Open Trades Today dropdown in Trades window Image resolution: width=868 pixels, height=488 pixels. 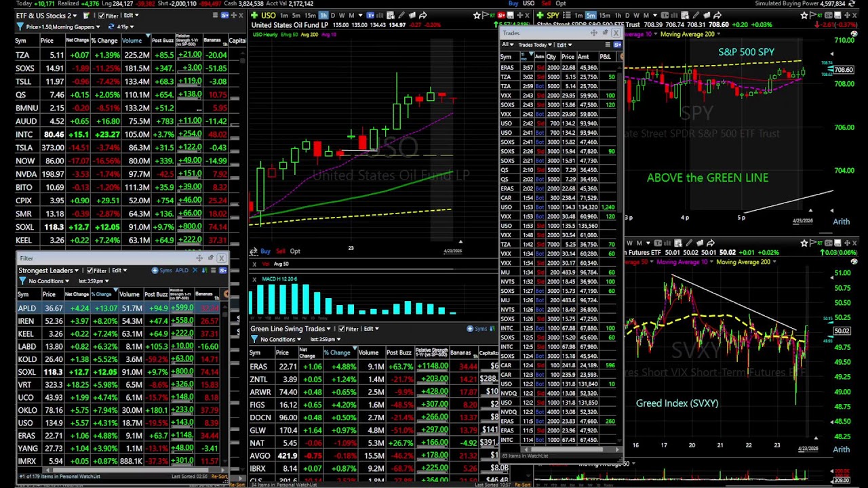pos(535,45)
